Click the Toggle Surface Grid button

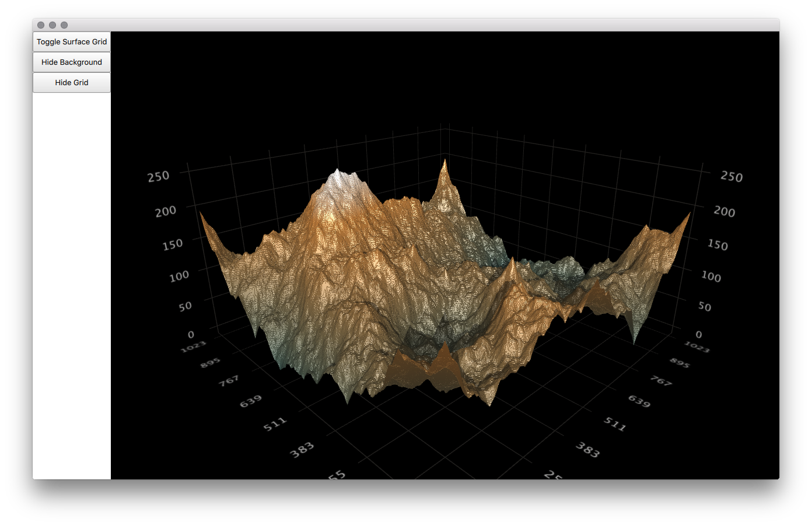click(x=71, y=41)
